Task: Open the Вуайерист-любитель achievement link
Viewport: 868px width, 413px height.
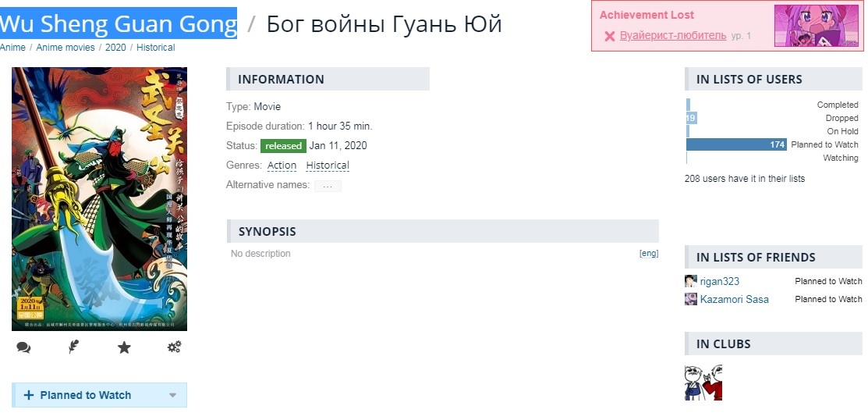Action: 673,36
